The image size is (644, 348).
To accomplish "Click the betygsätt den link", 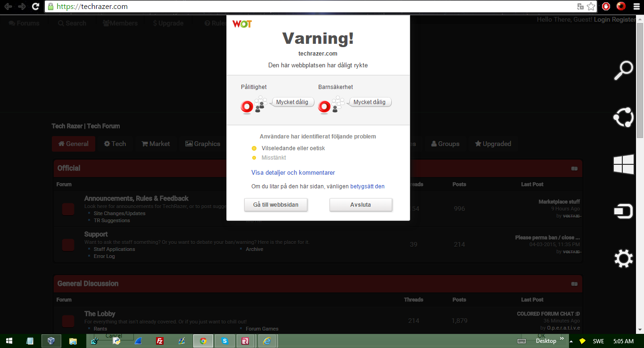I will 367,186.
